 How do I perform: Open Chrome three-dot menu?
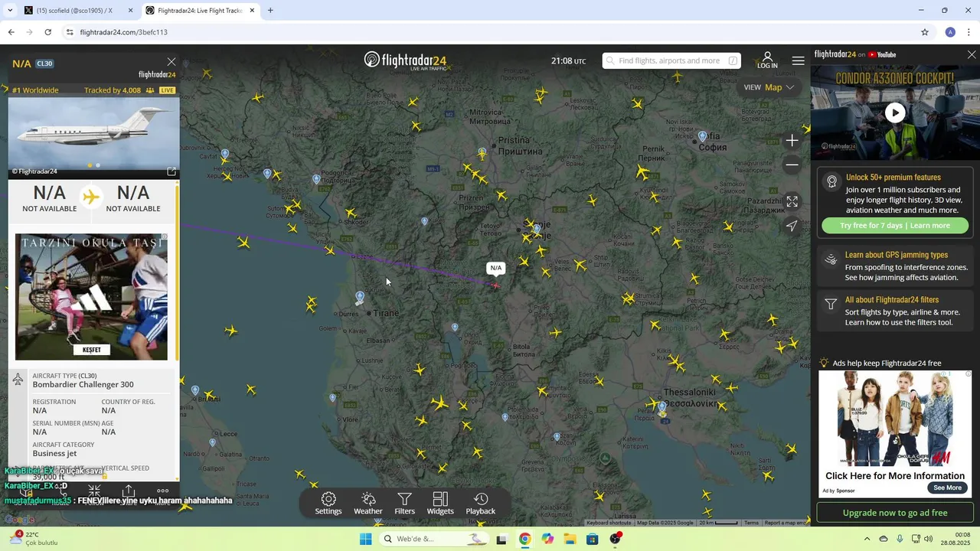(969, 32)
